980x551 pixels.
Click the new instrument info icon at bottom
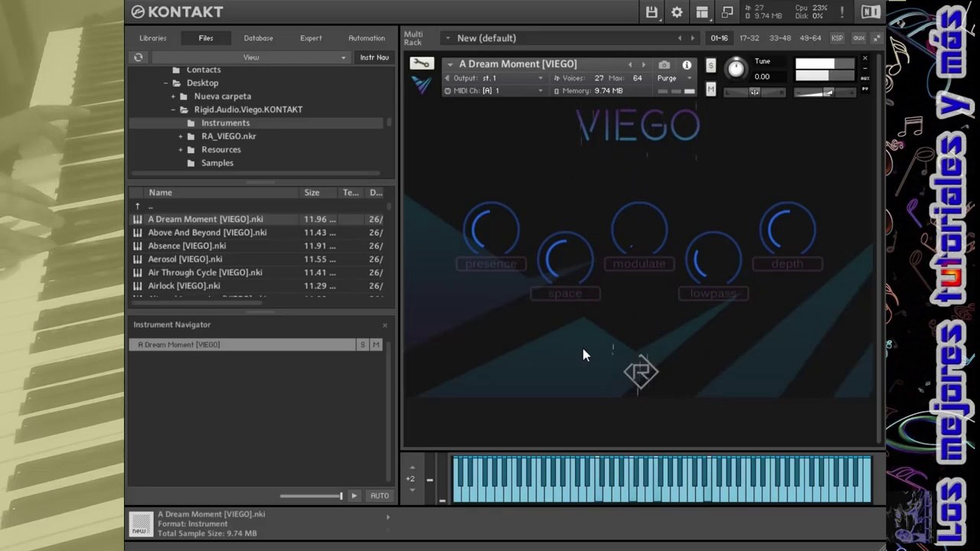(x=140, y=523)
